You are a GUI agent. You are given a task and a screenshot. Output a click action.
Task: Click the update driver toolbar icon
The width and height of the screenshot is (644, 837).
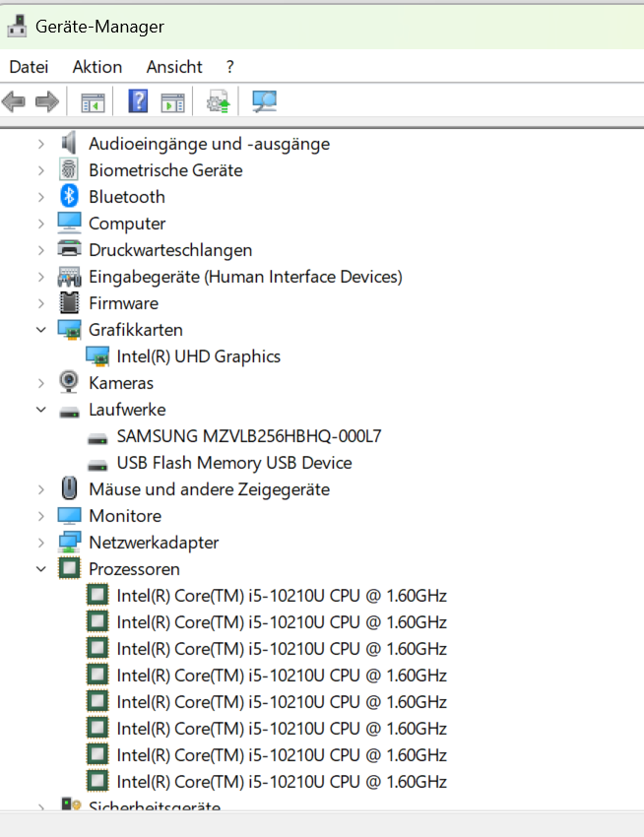tap(219, 101)
